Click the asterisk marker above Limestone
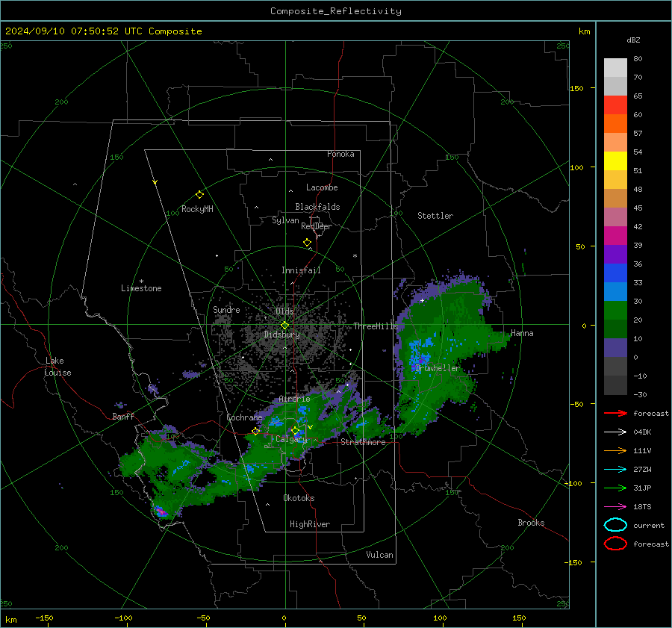Viewport: 672px width, 628px height. point(141,282)
